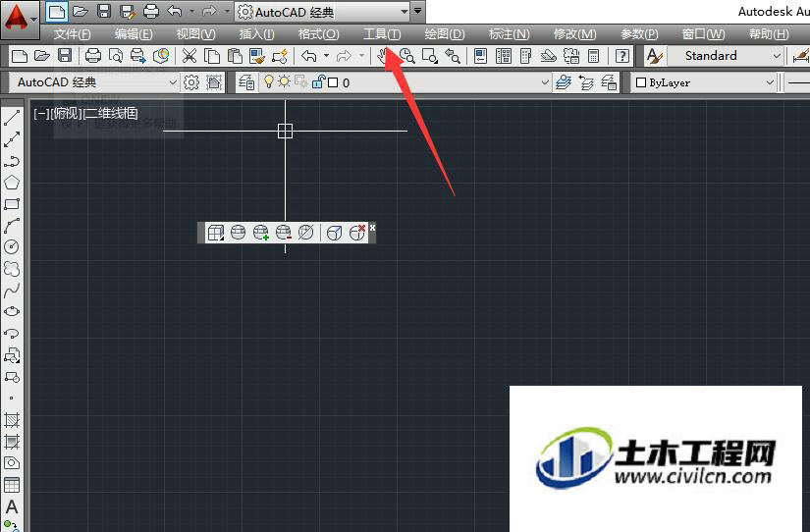Open the Layer Properties Manager
Image resolution: width=810 pixels, height=532 pixels.
tap(246, 82)
